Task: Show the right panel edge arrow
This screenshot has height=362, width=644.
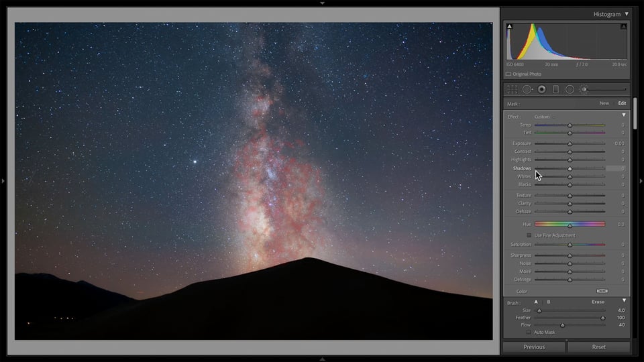Action: pyautogui.click(x=641, y=180)
